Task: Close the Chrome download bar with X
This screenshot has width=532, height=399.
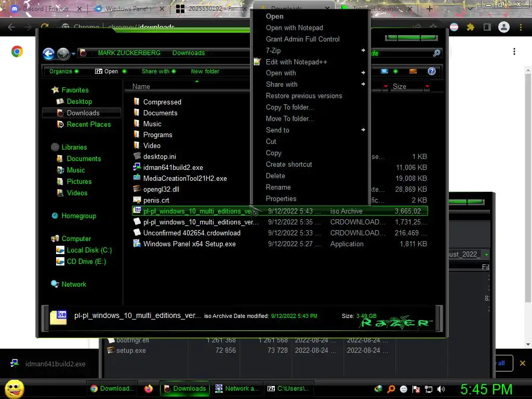Action: 523,363
